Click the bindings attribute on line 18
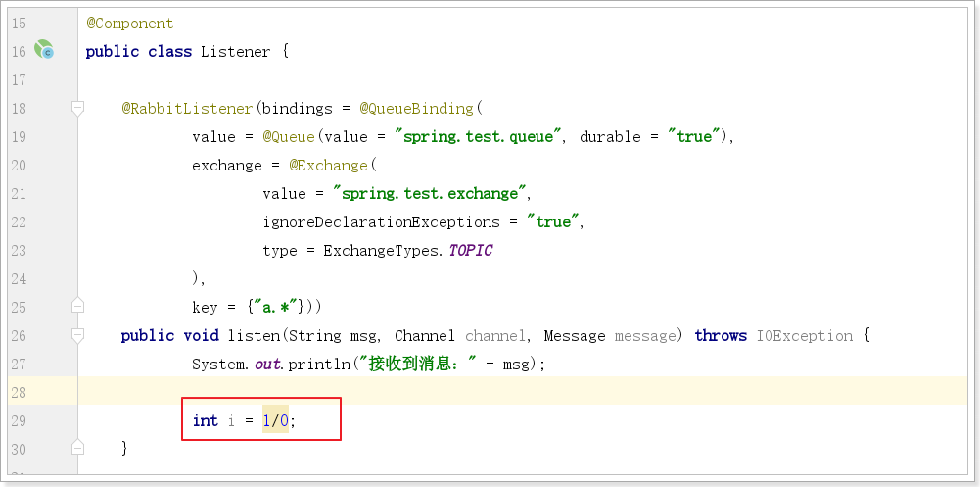The image size is (980, 487). click(298, 108)
